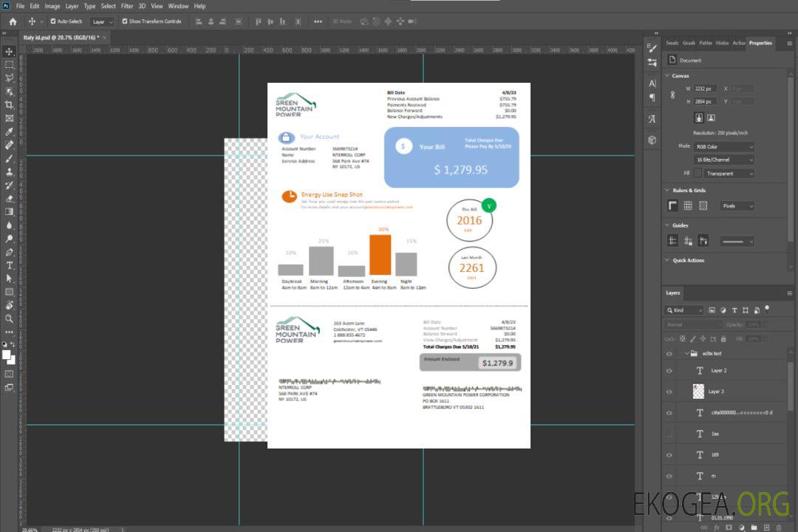Select the Zoom tool
The height and width of the screenshot is (532, 798).
(9, 318)
